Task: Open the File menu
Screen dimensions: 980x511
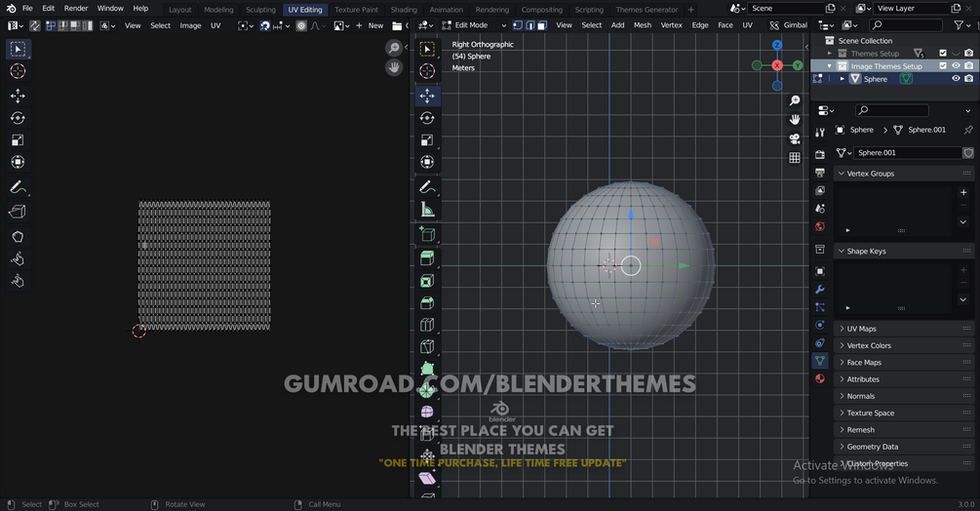Action: pos(27,8)
